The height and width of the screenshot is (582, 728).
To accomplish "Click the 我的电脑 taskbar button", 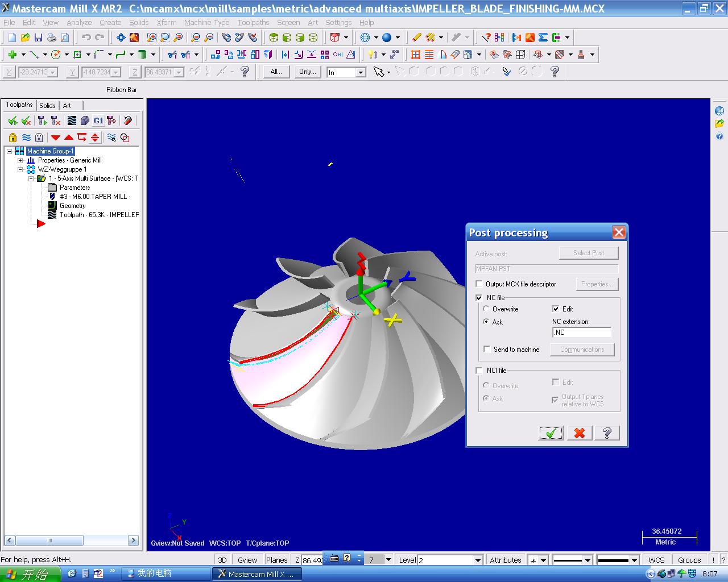I will point(166,574).
